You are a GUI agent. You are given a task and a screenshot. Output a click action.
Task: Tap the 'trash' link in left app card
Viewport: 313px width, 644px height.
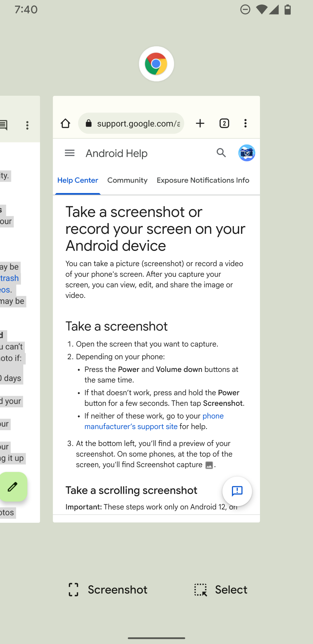10,278
